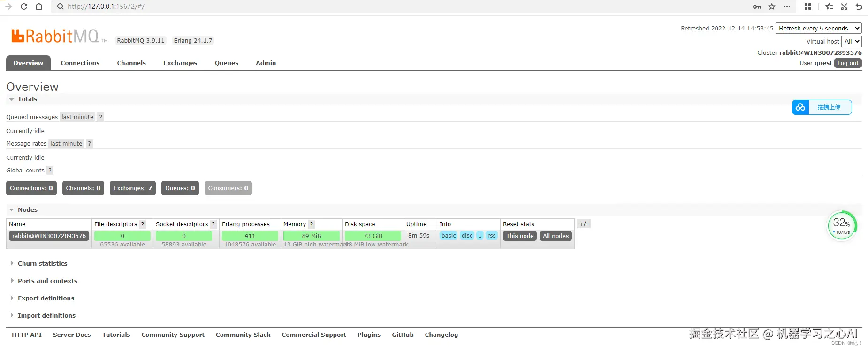The height and width of the screenshot is (350, 868).
Task: Click the undo arrow icon in toolbar
Action: point(859,7)
